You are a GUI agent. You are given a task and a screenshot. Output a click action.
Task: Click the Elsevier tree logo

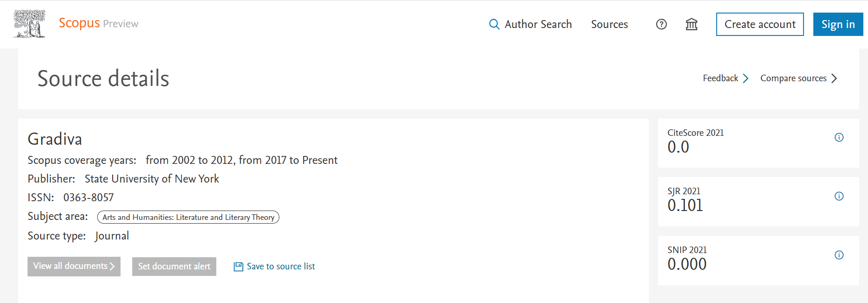pyautogui.click(x=29, y=24)
